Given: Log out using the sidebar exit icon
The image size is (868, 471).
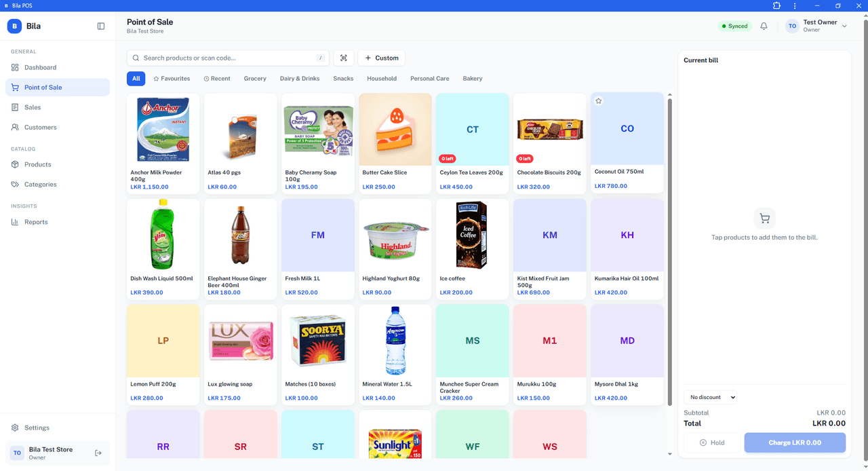Looking at the screenshot, I should [x=98, y=453].
